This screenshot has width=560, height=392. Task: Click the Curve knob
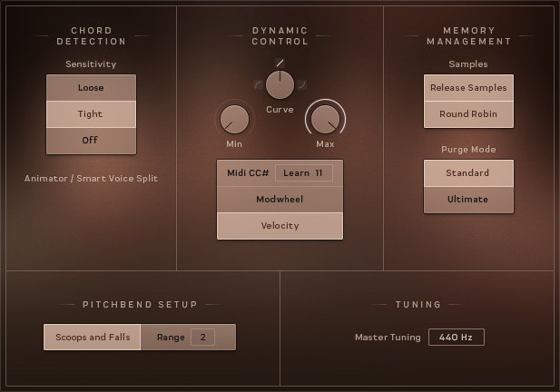pyautogui.click(x=280, y=84)
